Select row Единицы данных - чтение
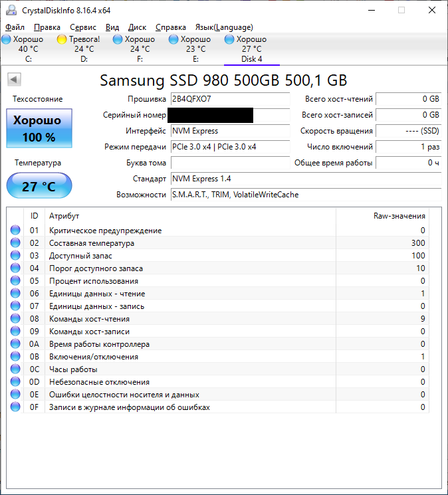The width and height of the screenshot is (448, 495). 218,293
